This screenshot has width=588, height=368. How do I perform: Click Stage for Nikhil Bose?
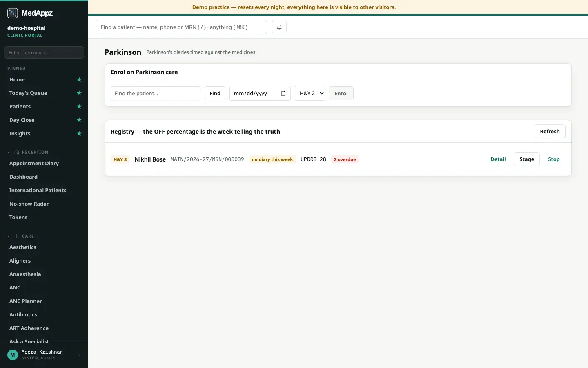pyautogui.click(x=527, y=159)
